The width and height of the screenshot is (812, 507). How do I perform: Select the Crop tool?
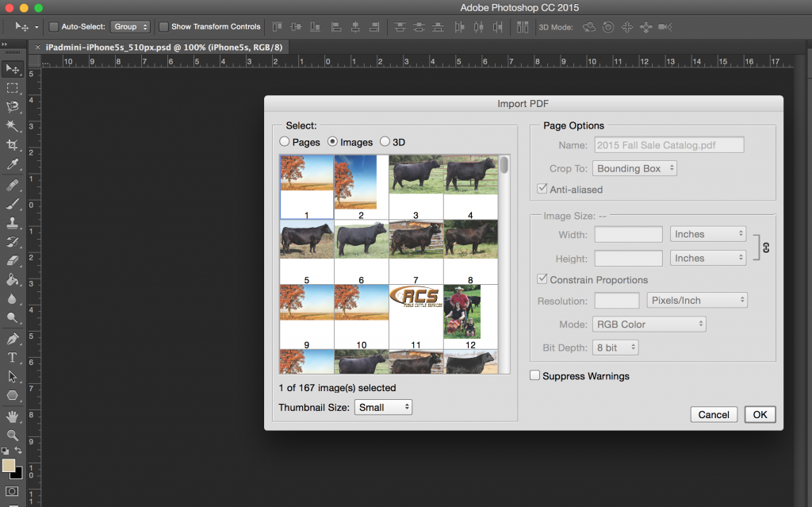(x=13, y=145)
